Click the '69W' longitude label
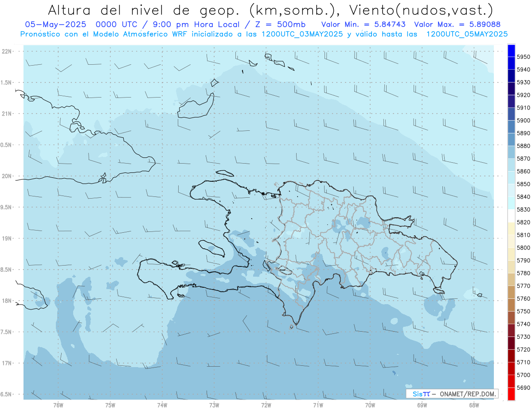The image size is (532, 411). [422, 405]
